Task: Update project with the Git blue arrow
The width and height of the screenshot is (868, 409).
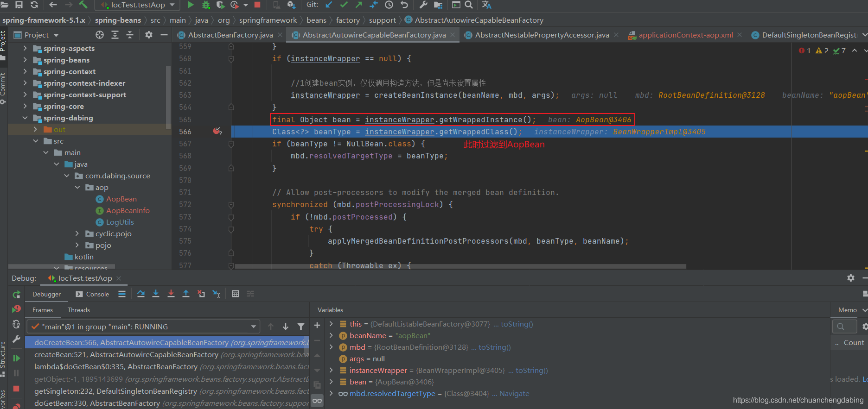Action: coord(329,5)
